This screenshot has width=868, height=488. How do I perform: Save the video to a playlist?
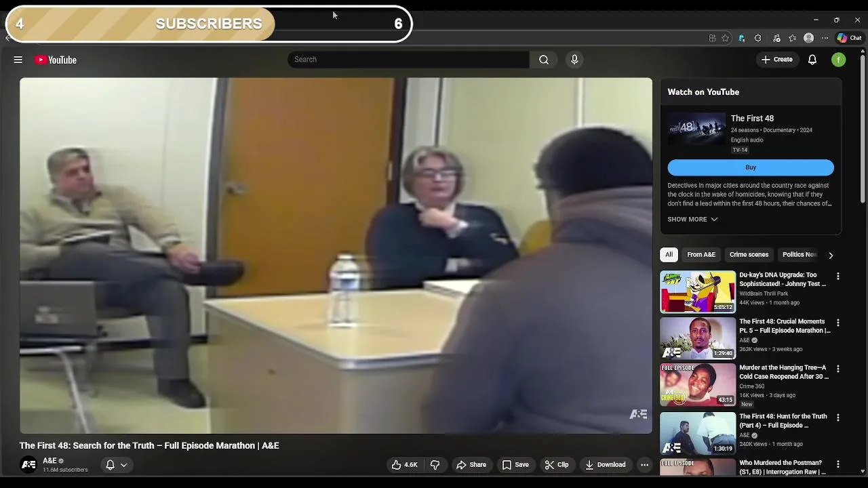[515, 465]
